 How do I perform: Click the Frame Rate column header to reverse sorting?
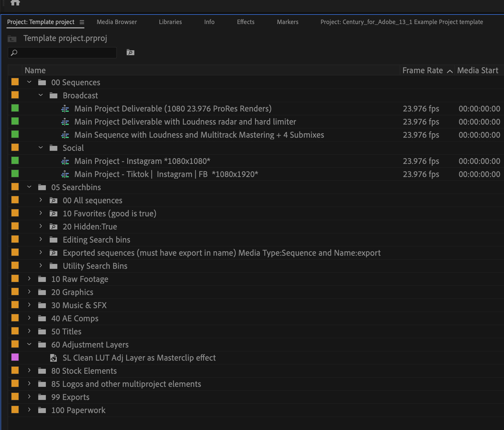point(422,70)
